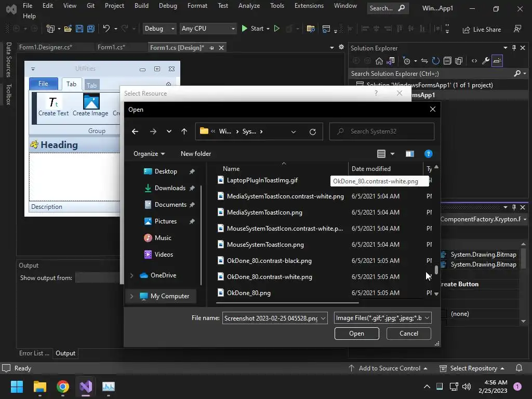The image size is (532, 399).
Task: Click the Open File toolbar icon
Action: (x=68, y=29)
